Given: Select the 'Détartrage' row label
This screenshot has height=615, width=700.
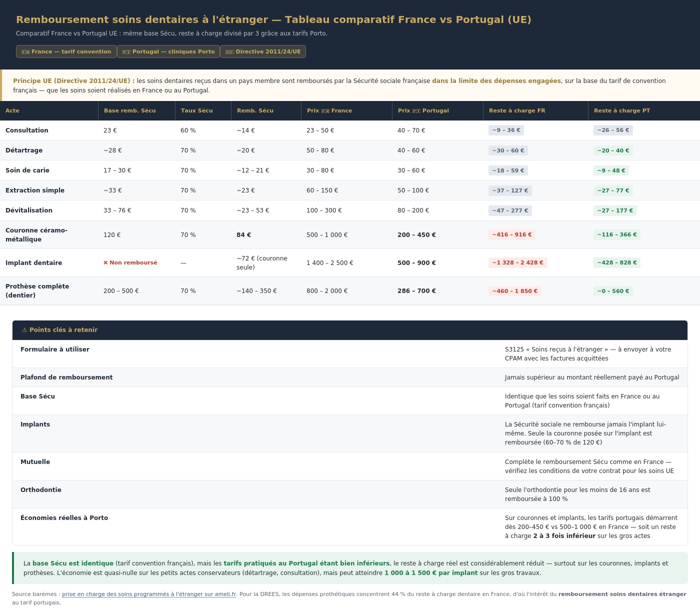Looking at the screenshot, I should click(x=24, y=150).
